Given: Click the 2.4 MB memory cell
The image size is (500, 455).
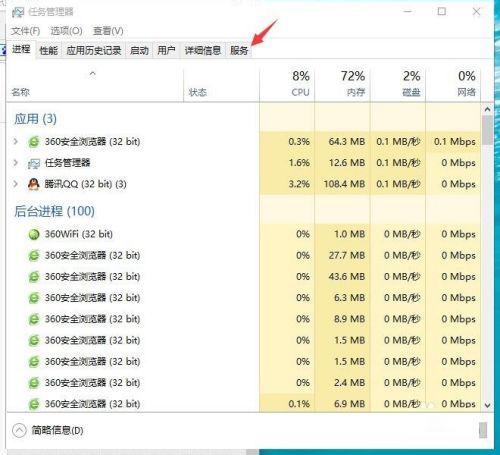Looking at the screenshot, I should point(342,383).
